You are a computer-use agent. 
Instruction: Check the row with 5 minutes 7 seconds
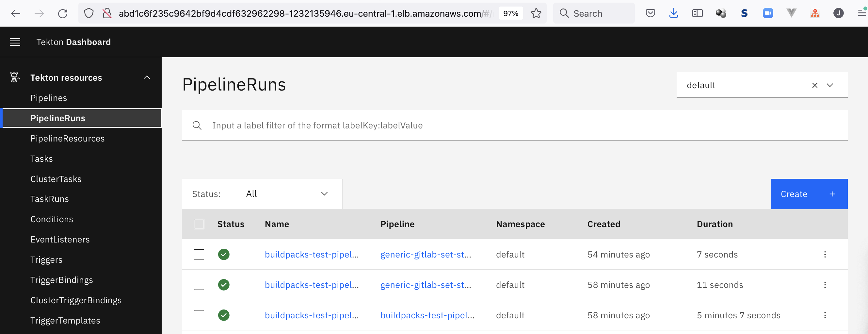click(x=199, y=315)
